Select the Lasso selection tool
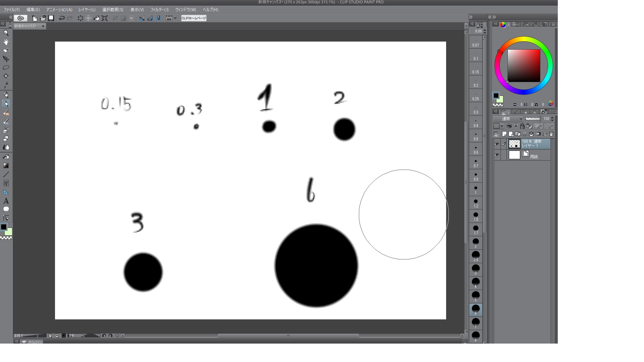This screenshot has width=644, height=362. point(6,68)
